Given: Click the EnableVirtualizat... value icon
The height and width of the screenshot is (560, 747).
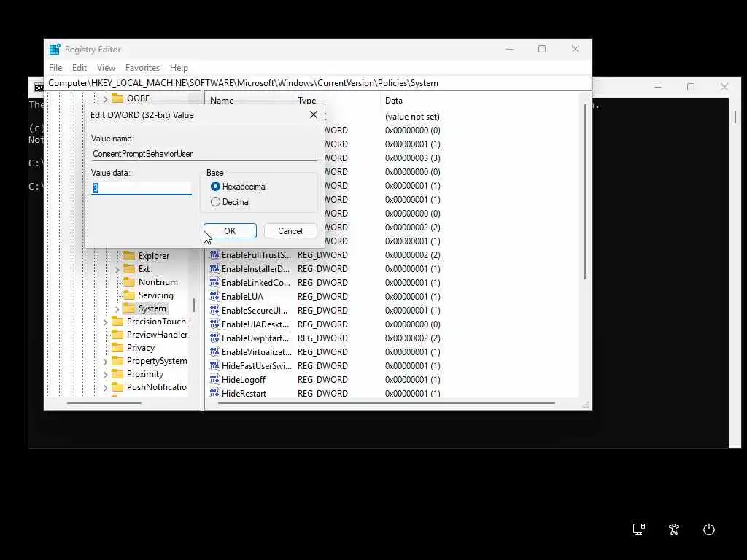Looking at the screenshot, I should [214, 352].
